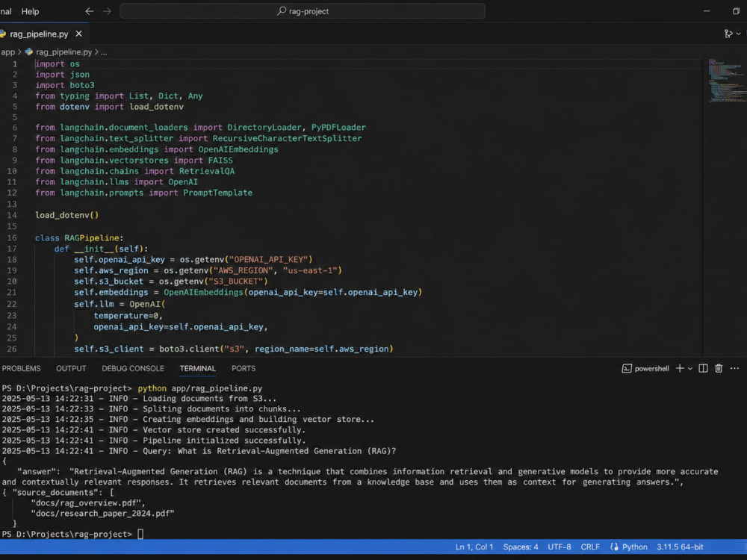Click 'Vector store created successfully.' log line
Screen dimensions: 747x560
click(x=224, y=430)
